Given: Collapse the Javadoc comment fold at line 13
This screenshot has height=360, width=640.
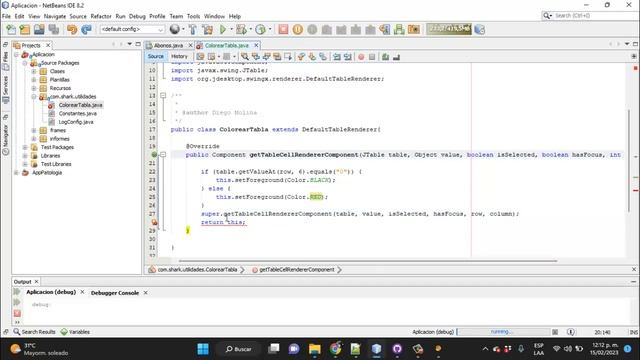Looking at the screenshot, I should [x=163, y=96].
